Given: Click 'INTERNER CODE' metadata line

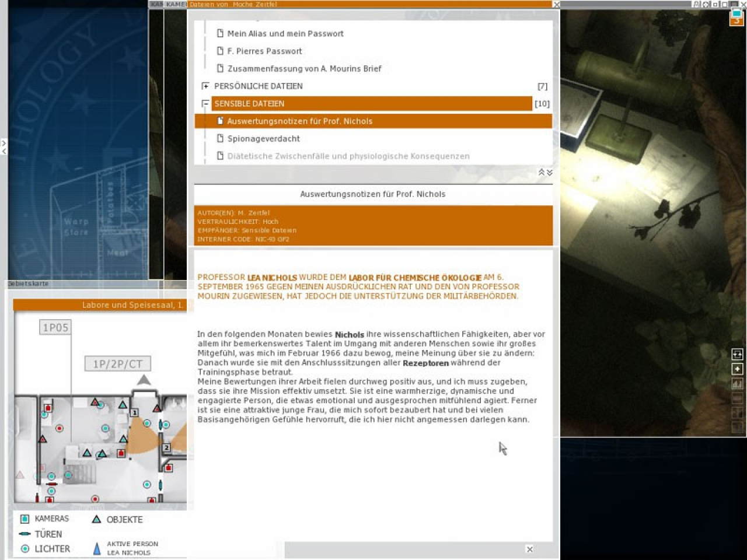Looking at the screenshot, I should 243,239.
